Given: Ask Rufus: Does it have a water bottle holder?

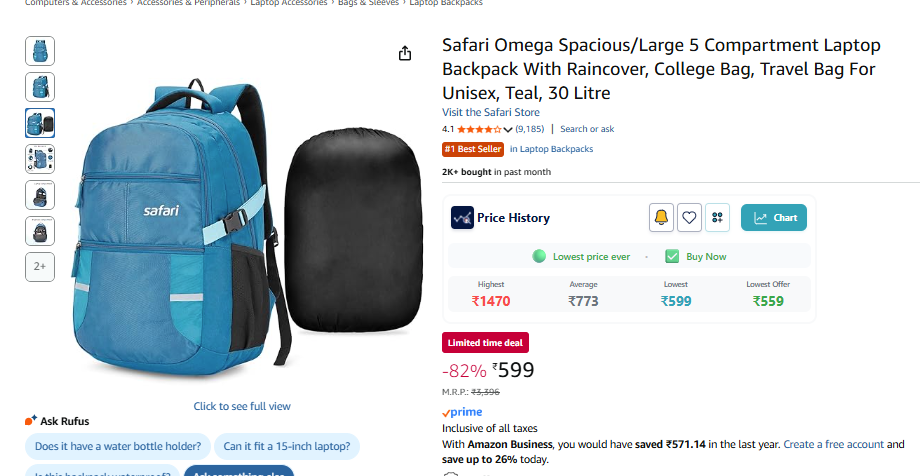Looking at the screenshot, I should click(x=118, y=446).
